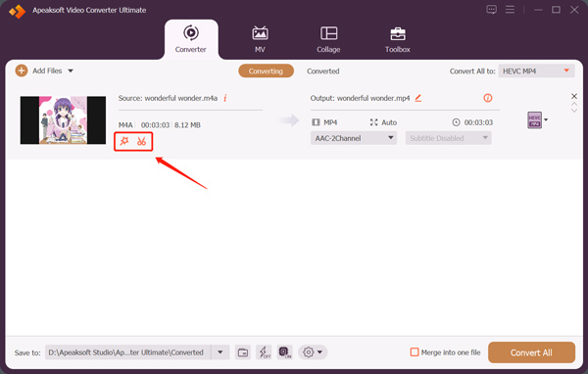
Task: Click the HEVC MP4 format profile icon
Action: 534,119
